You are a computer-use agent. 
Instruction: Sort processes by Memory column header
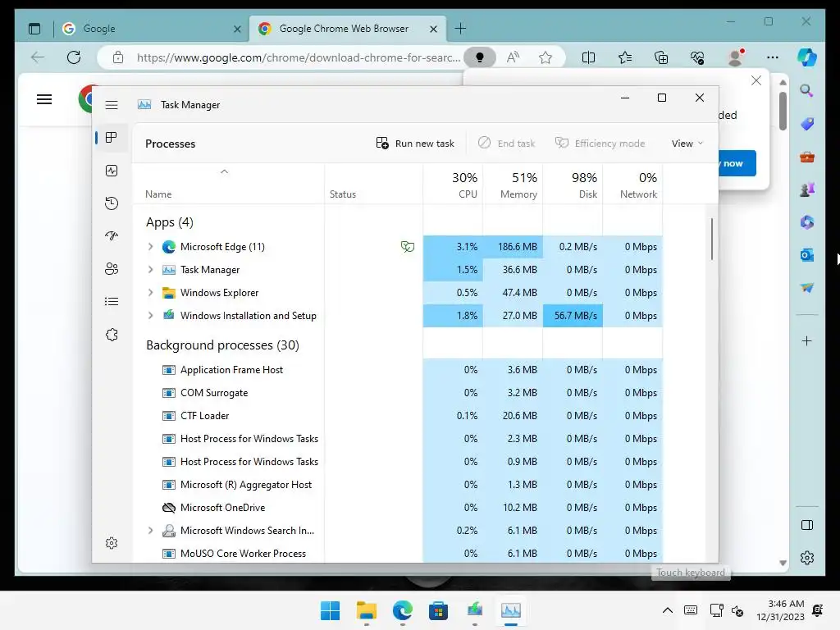point(513,185)
